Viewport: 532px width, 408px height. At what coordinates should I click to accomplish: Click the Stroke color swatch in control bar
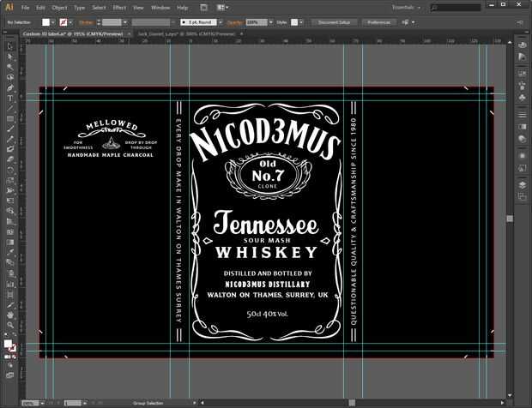(63, 22)
